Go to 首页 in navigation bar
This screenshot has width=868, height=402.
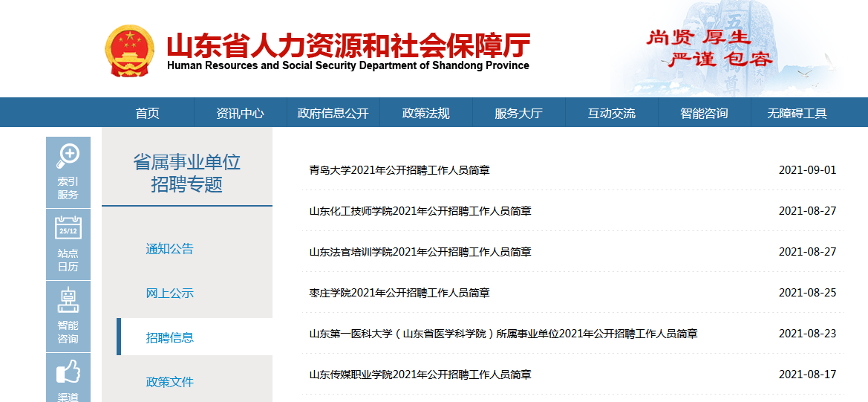click(x=147, y=113)
